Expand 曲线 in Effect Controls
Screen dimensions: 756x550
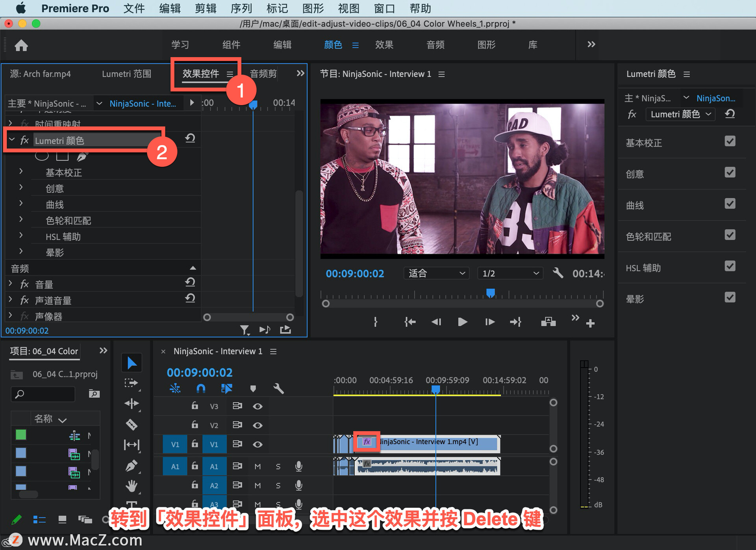pyautogui.click(x=21, y=203)
